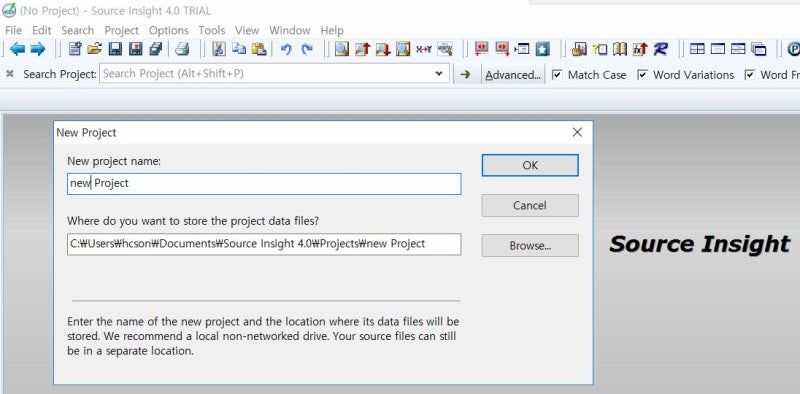
Task: Click Cancel in New Project dialog
Action: click(x=530, y=205)
